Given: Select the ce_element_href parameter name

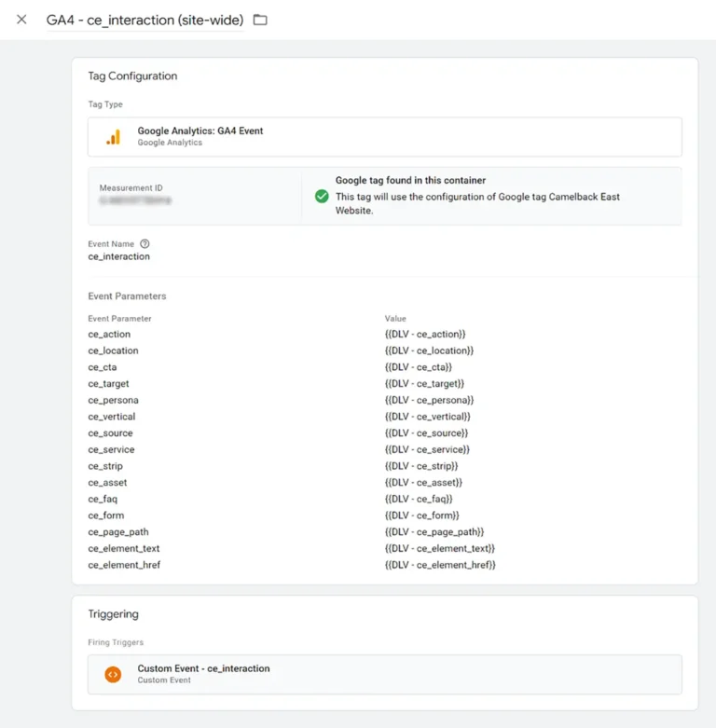Looking at the screenshot, I should (x=124, y=565).
